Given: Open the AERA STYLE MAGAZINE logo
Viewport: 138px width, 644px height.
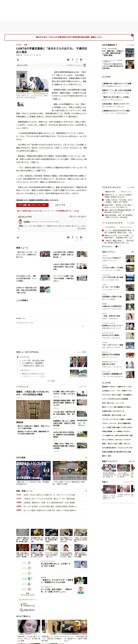Looking at the screenshot, I should (28, 595).
